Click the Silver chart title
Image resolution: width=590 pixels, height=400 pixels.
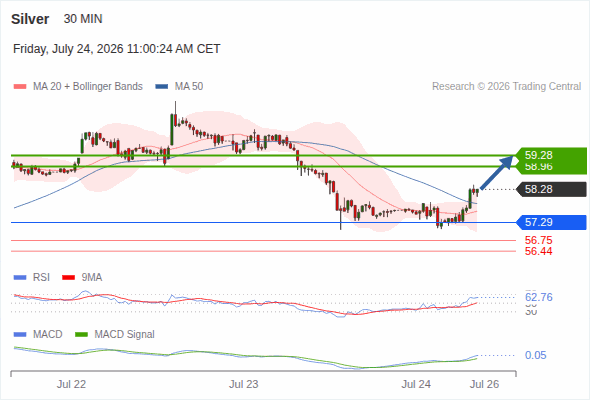click(30, 19)
